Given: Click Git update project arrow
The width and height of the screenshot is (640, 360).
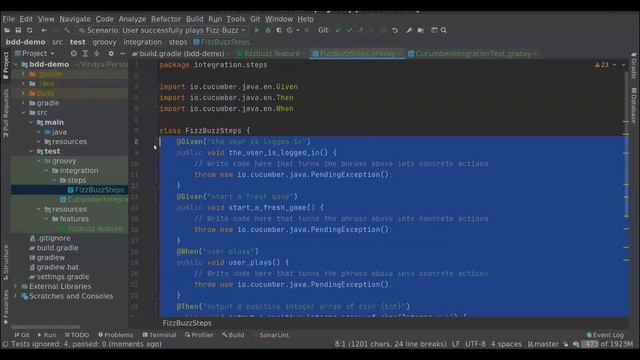Looking at the screenshot, I should (x=338, y=30).
